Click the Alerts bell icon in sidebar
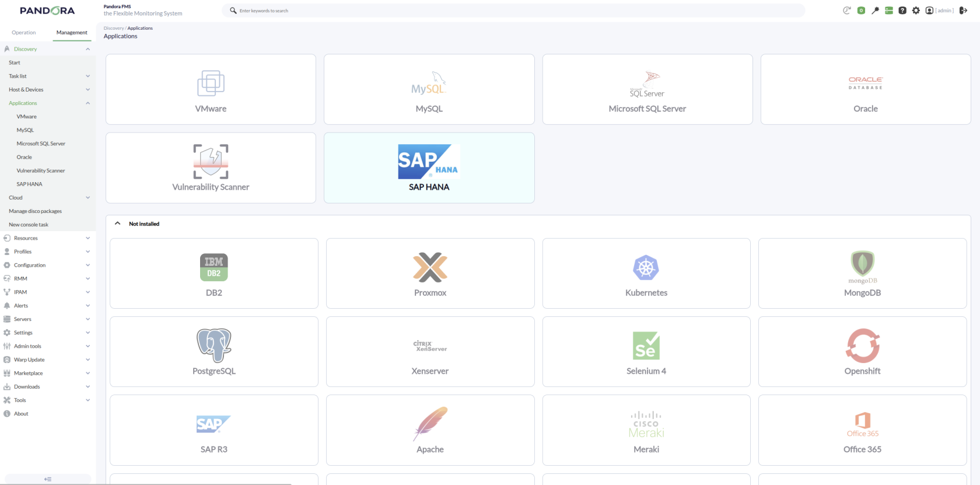Viewport: 980px width, 485px height. tap(7, 306)
